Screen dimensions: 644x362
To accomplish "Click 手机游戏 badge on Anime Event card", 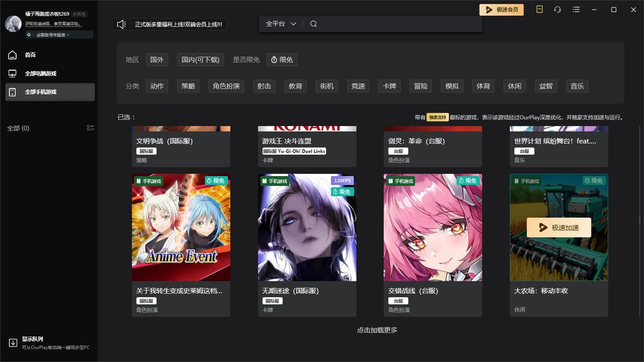I will coord(149,181).
